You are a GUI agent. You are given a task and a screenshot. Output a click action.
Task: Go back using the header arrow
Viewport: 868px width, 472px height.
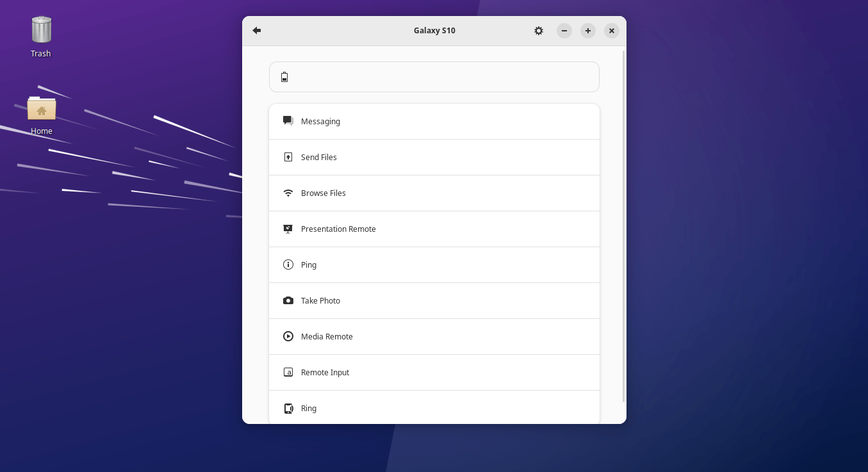(257, 31)
